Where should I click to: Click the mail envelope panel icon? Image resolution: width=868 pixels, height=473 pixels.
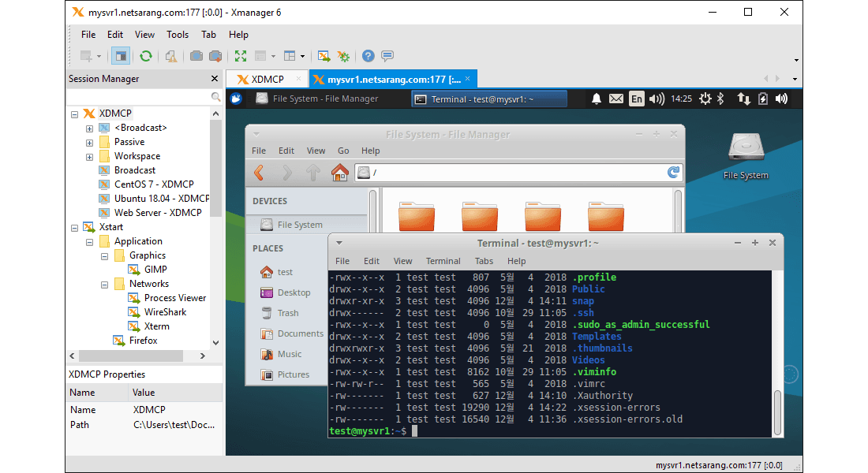click(616, 99)
